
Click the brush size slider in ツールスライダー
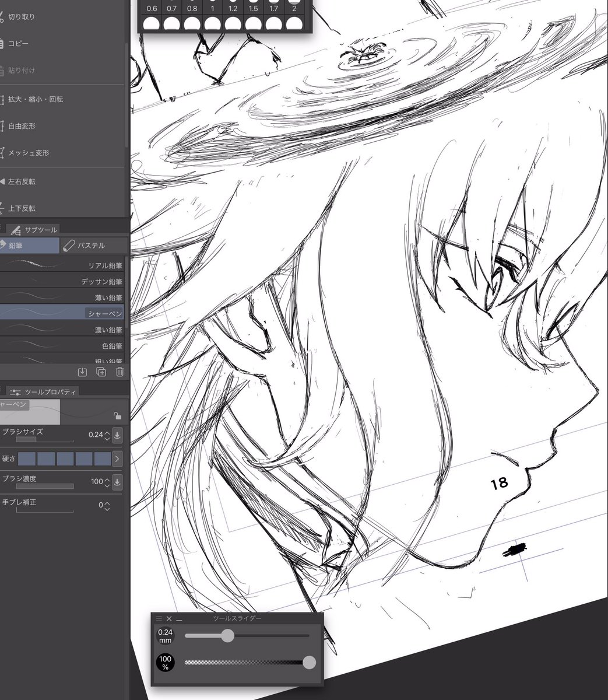(x=247, y=636)
